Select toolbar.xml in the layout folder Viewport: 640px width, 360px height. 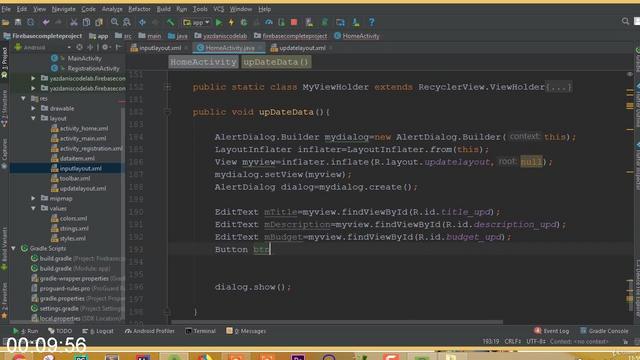click(71, 178)
